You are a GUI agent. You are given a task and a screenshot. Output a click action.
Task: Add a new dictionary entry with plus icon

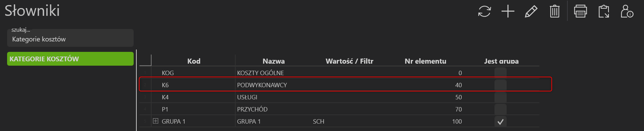pos(508,11)
